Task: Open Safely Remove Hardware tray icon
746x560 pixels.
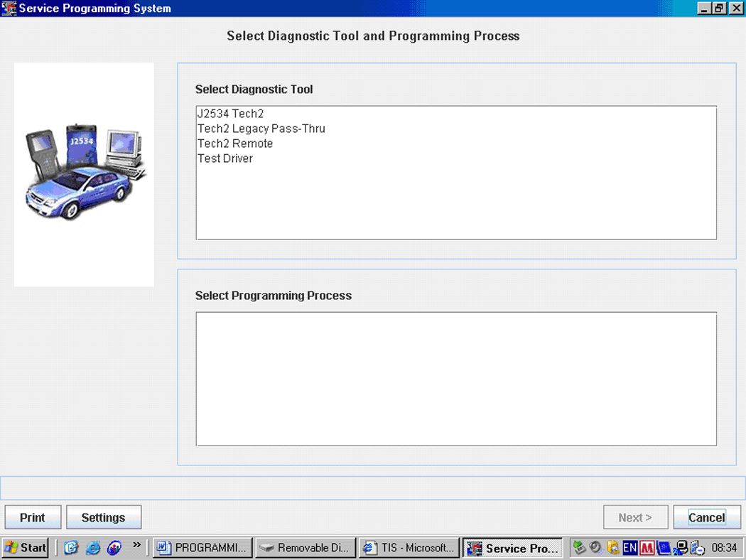Action: pyautogui.click(x=580, y=548)
